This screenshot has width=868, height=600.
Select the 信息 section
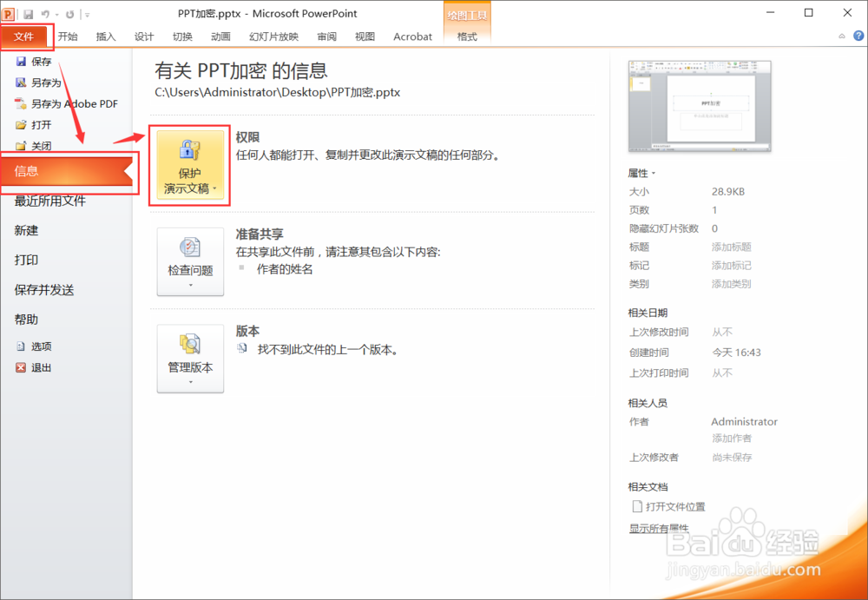coord(67,171)
